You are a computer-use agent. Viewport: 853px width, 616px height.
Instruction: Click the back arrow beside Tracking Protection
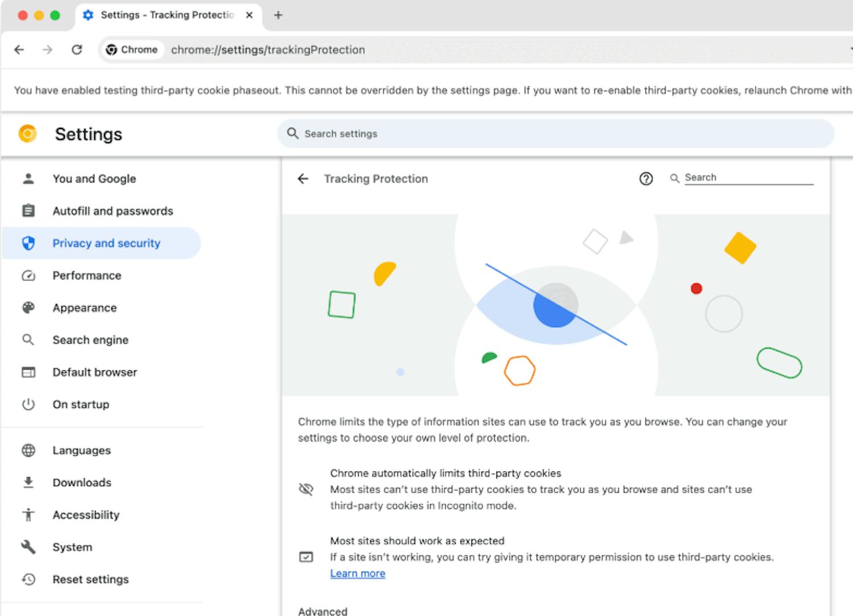coord(303,179)
